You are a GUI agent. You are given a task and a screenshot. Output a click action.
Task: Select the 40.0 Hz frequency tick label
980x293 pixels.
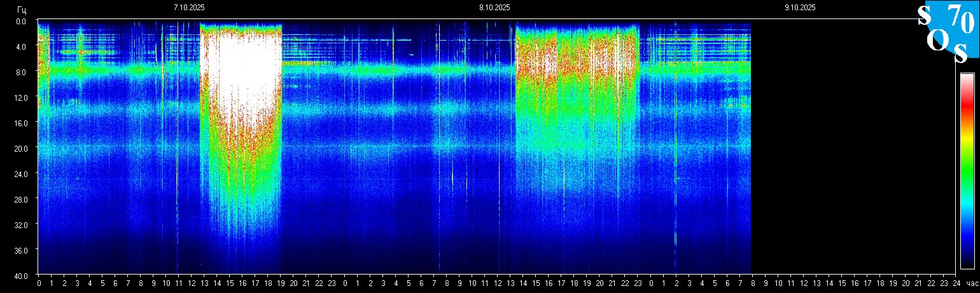[20, 275]
